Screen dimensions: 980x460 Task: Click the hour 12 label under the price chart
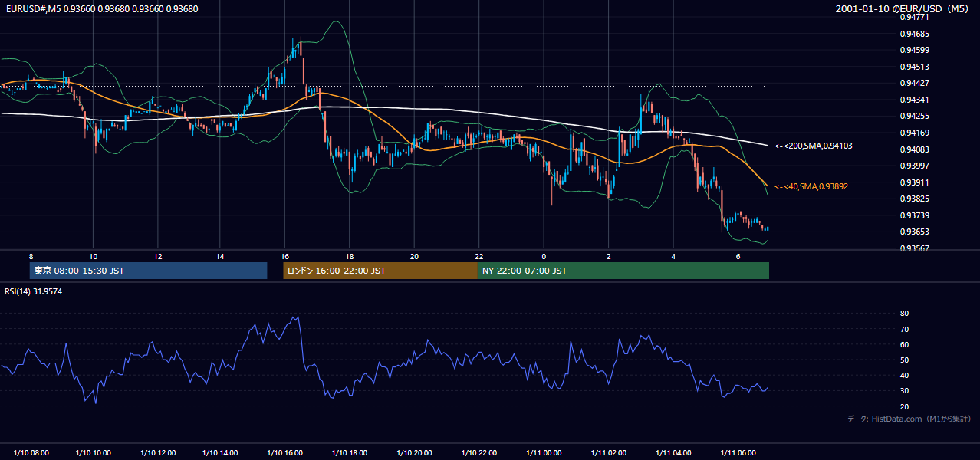pos(157,256)
